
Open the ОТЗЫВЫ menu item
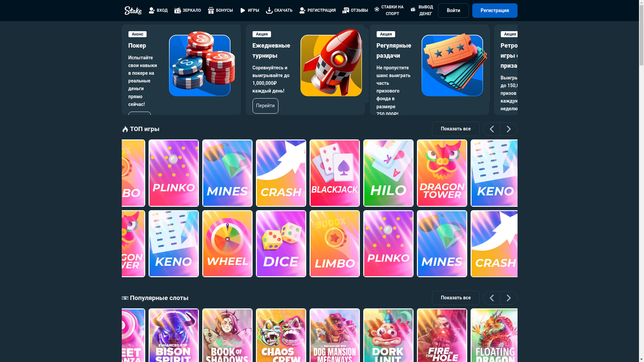tap(355, 10)
